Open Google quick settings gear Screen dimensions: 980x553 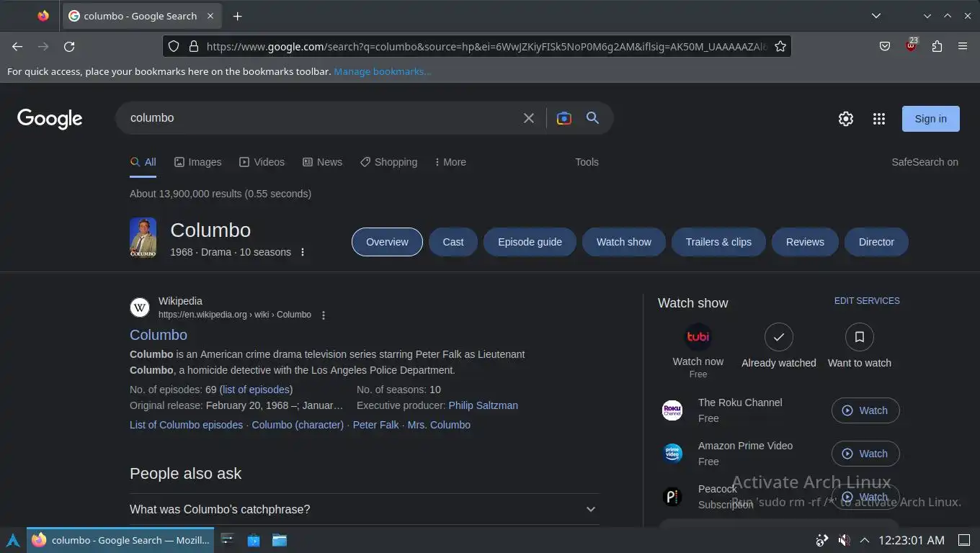coord(846,119)
